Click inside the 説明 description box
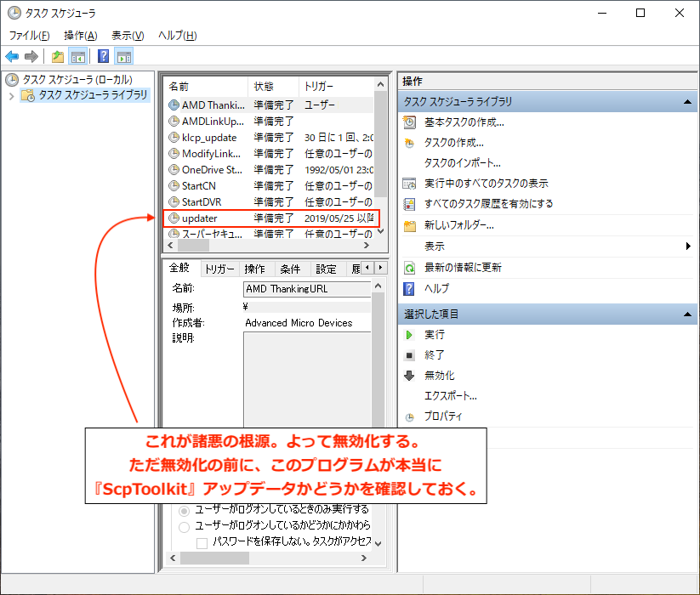This screenshot has width=700, height=595. [307, 379]
